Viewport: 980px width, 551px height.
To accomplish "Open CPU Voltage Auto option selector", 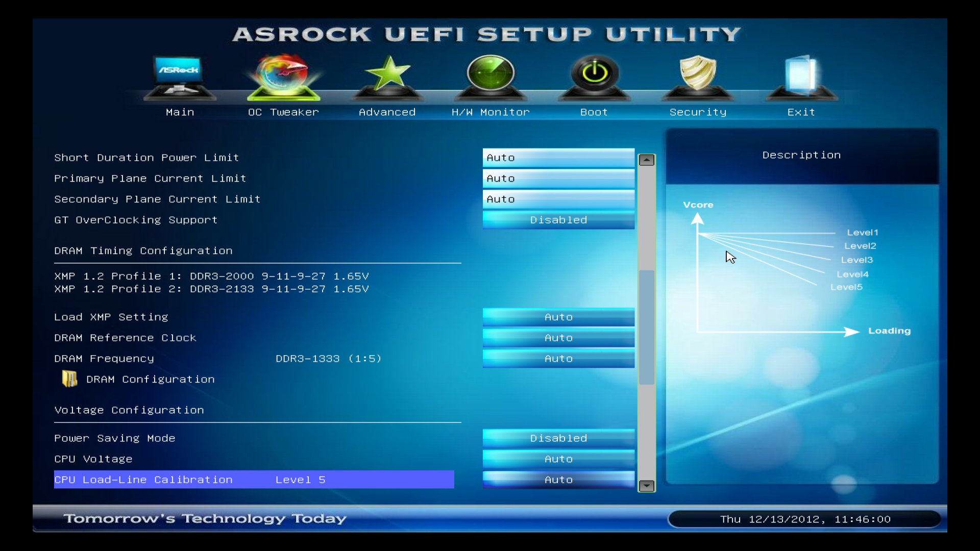I will tap(558, 459).
